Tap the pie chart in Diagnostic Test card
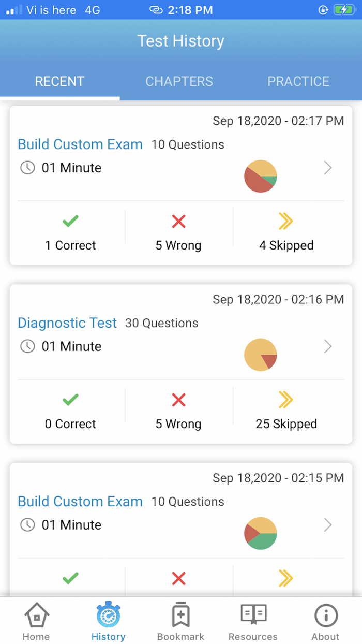362x644 pixels. coord(261,355)
